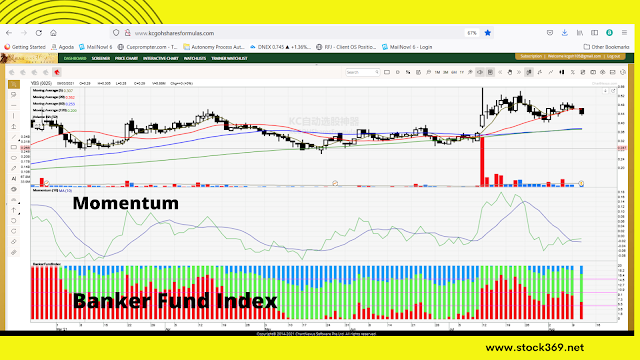Image resolution: width=640 pixels, height=360 pixels.
Task: Open the INTERACTIVE CHART menu item
Action: click(160, 58)
